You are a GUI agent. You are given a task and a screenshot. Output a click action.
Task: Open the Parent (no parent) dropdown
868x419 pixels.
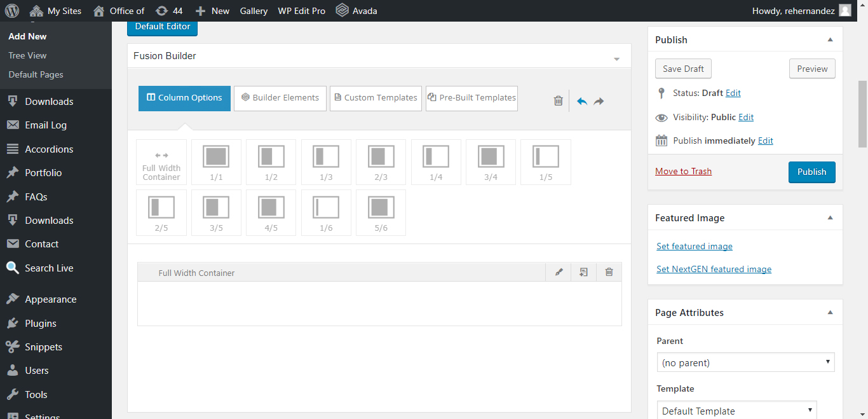coord(745,362)
